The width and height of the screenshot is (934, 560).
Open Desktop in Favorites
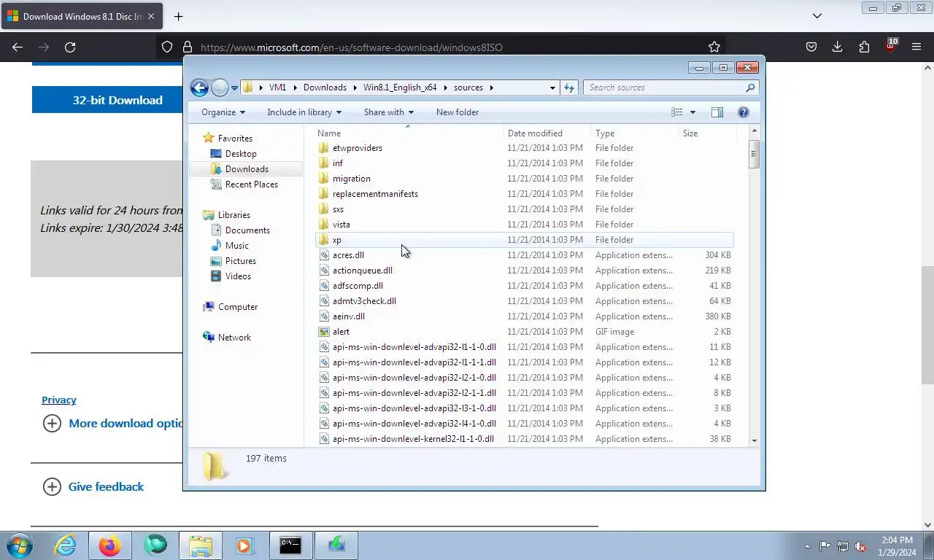pos(241,154)
